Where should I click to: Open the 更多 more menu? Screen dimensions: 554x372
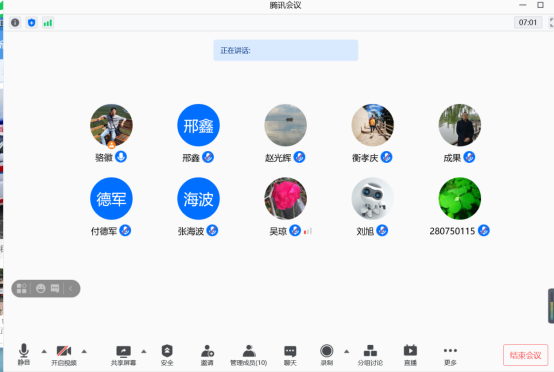point(450,355)
